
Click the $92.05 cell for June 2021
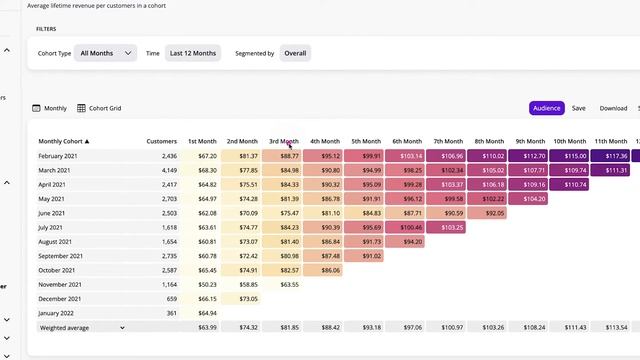point(487,213)
